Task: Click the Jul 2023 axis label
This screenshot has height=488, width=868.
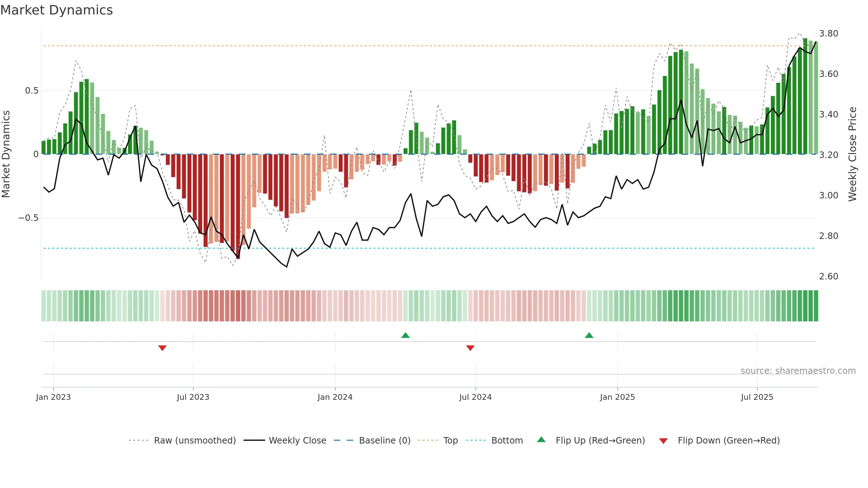Action: point(193,397)
